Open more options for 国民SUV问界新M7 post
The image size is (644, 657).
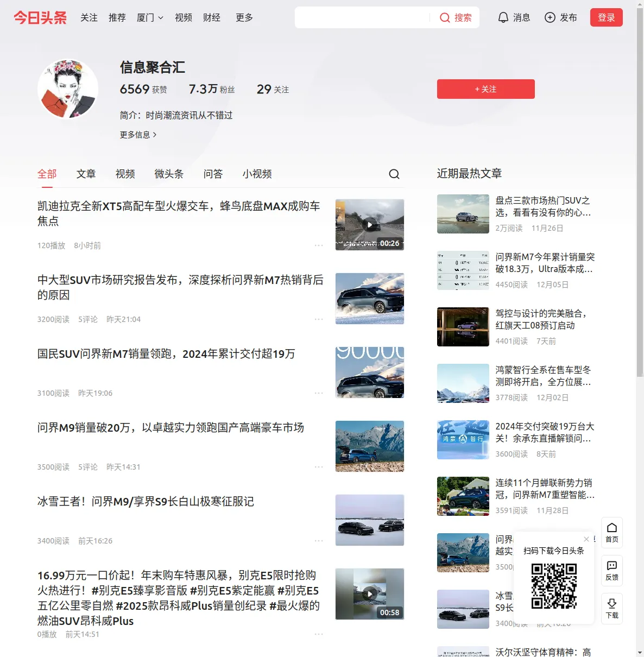coord(319,393)
